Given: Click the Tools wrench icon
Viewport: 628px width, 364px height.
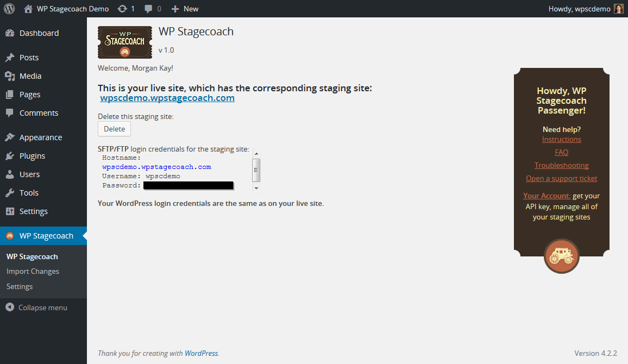Looking at the screenshot, I should coord(10,193).
